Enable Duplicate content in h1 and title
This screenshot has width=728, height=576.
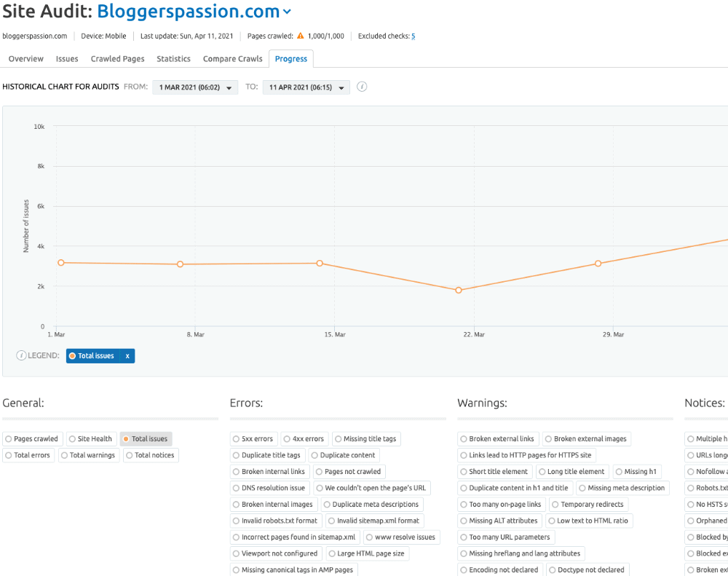515,488
